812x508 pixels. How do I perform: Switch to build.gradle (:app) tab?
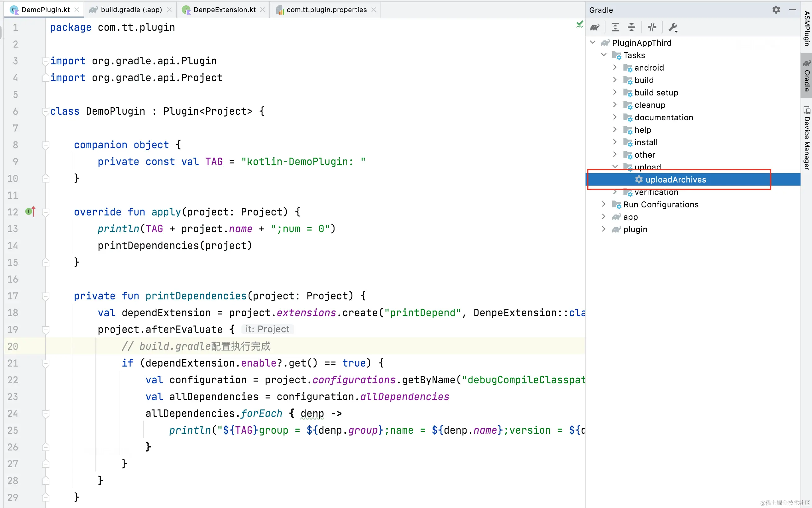131,10
